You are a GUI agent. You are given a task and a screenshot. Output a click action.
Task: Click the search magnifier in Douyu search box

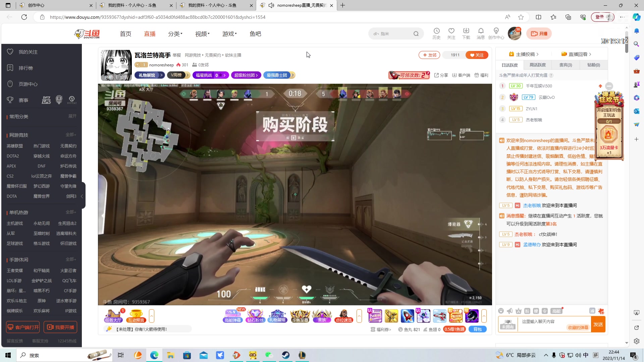click(x=416, y=34)
